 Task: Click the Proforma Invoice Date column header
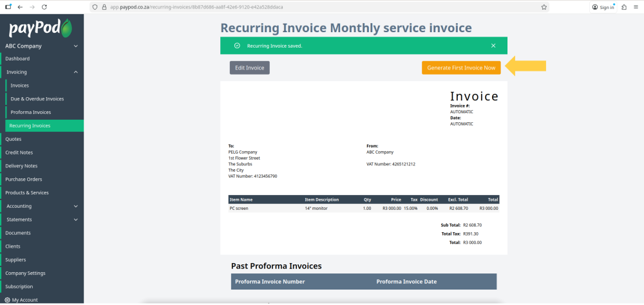coord(406,282)
